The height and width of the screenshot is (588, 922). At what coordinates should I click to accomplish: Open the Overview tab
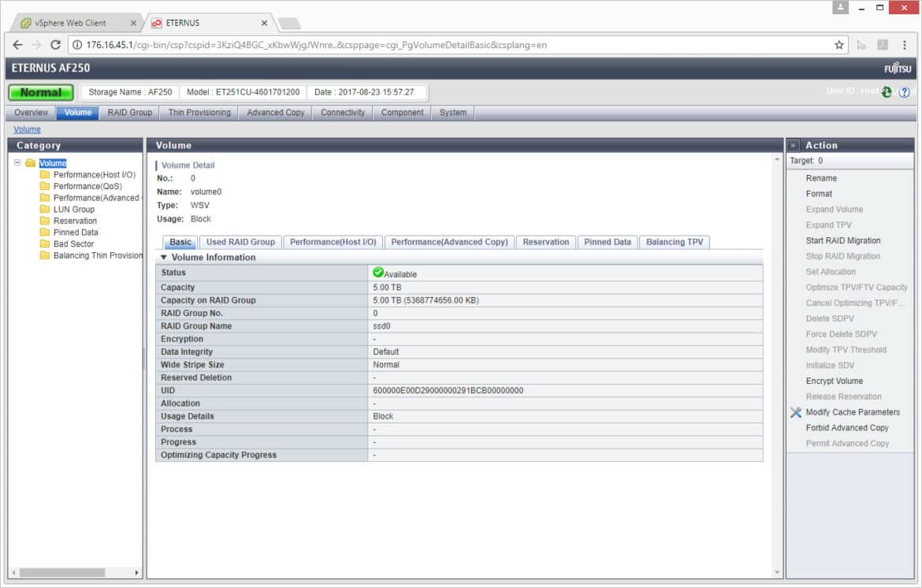pyautogui.click(x=32, y=112)
